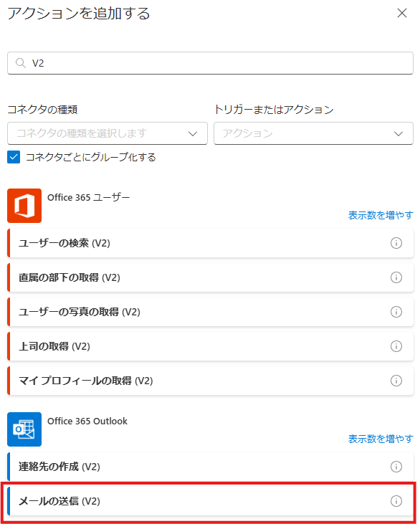Show info for 上司の取得 (V2)

[x=396, y=346]
